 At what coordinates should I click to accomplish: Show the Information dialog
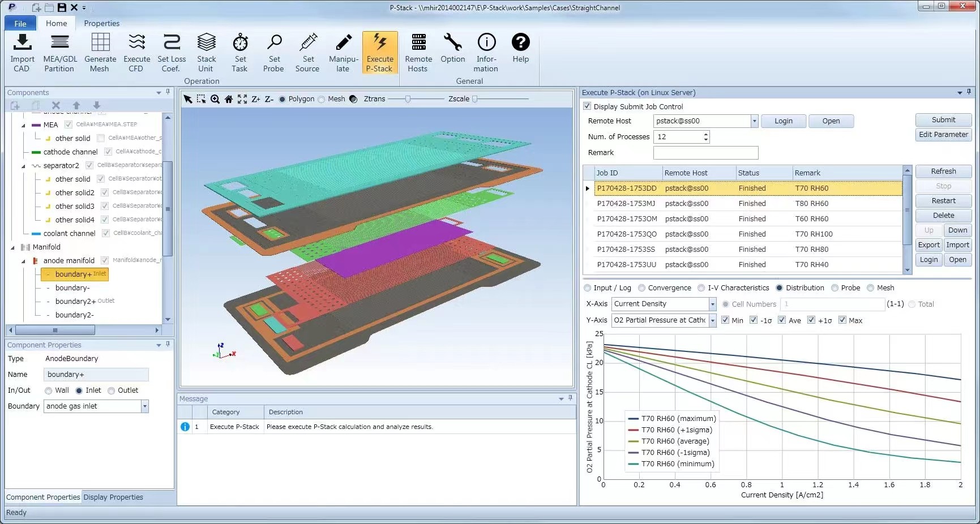[x=486, y=53]
